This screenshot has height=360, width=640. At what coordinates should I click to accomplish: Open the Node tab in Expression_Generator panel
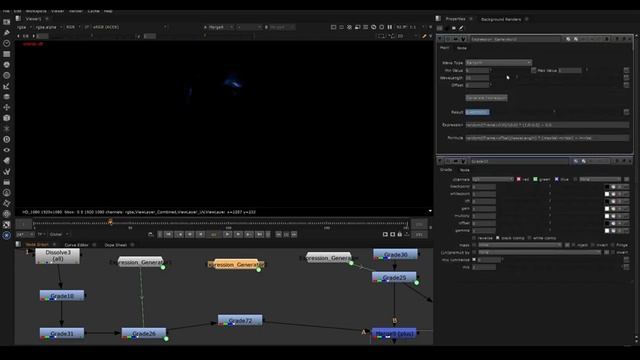point(462,48)
